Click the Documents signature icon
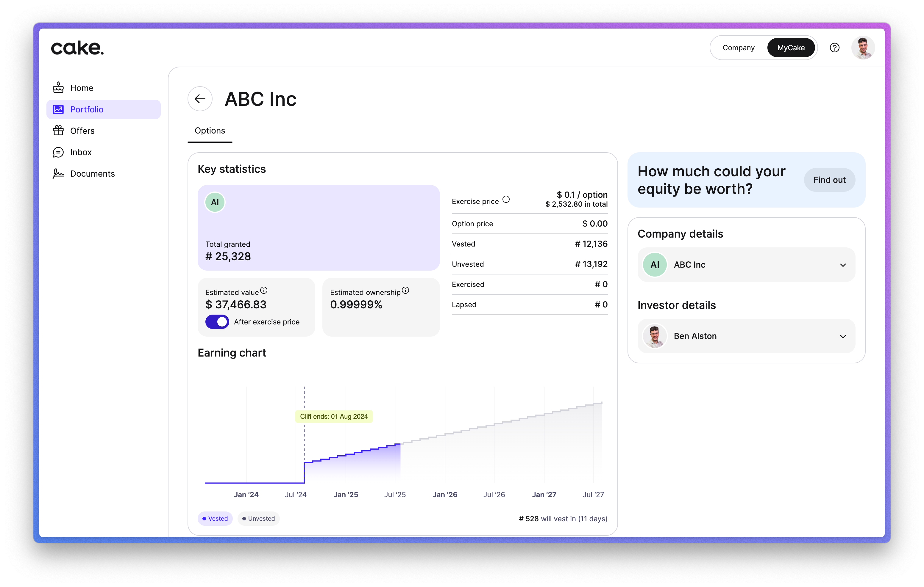This screenshot has height=587, width=924. [x=58, y=174]
